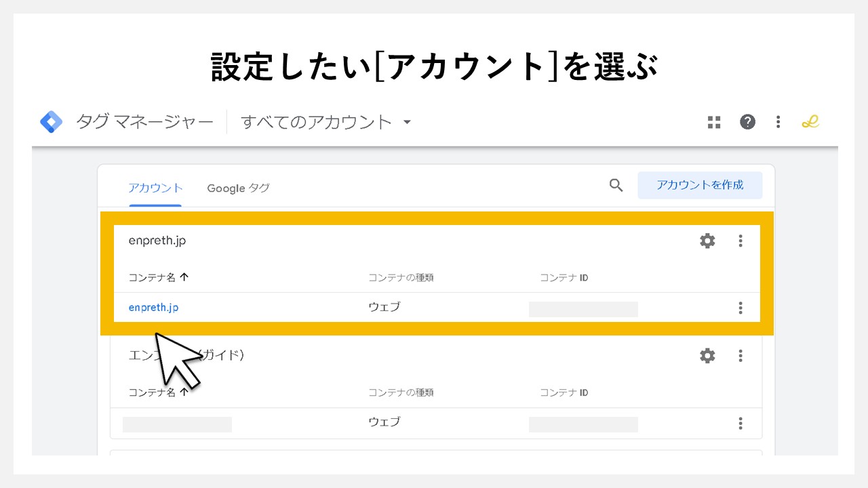Open the enpreth.jp container link
Screen dimensions: 868x488
[x=153, y=307]
